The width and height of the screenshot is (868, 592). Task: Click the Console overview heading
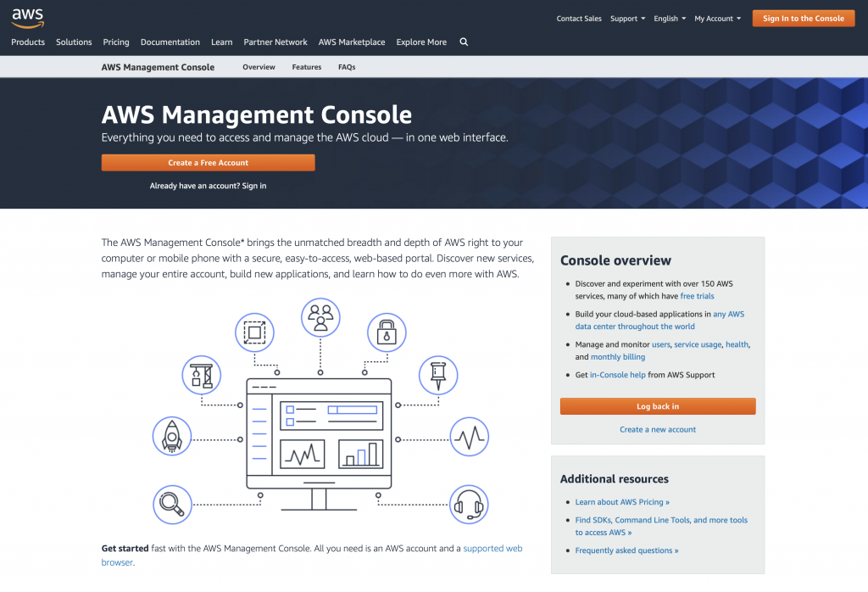(x=615, y=260)
